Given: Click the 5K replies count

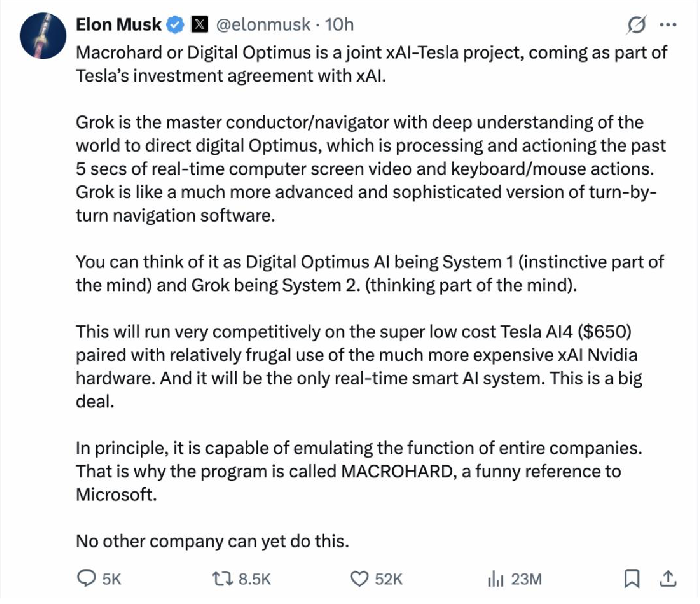Looking at the screenshot, I should click(x=111, y=579).
